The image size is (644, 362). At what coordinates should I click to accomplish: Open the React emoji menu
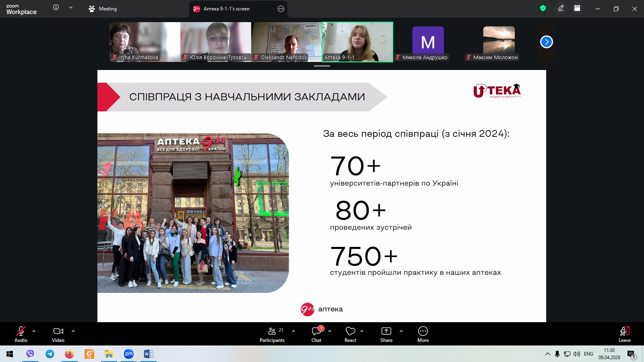pos(350,334)
